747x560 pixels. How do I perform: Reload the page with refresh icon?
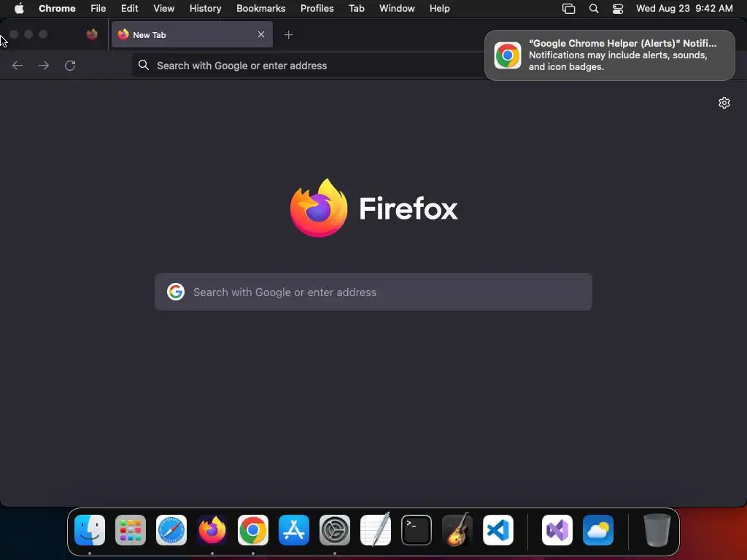(70, 65)
